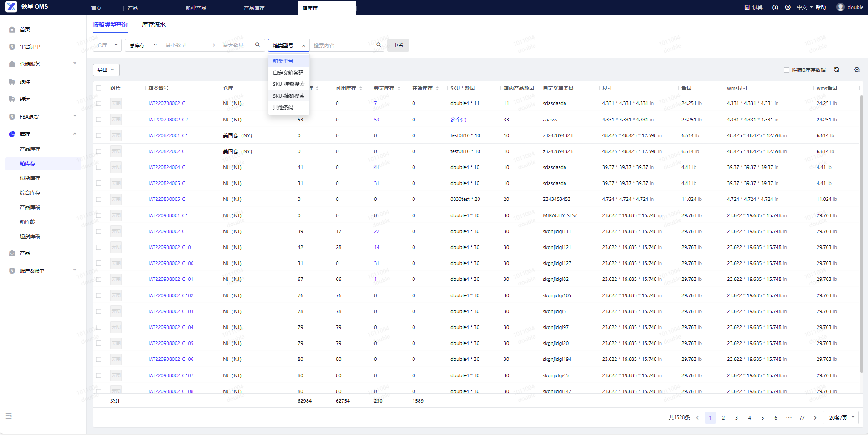
Task: Open the 20条/页 page size dropdown
Action: point(840,418)
